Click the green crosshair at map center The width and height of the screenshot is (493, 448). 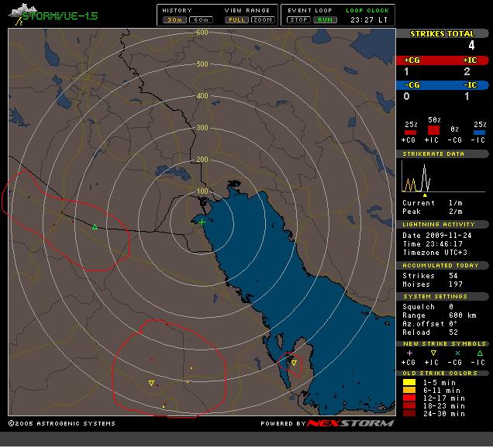(x=202, y=222)
